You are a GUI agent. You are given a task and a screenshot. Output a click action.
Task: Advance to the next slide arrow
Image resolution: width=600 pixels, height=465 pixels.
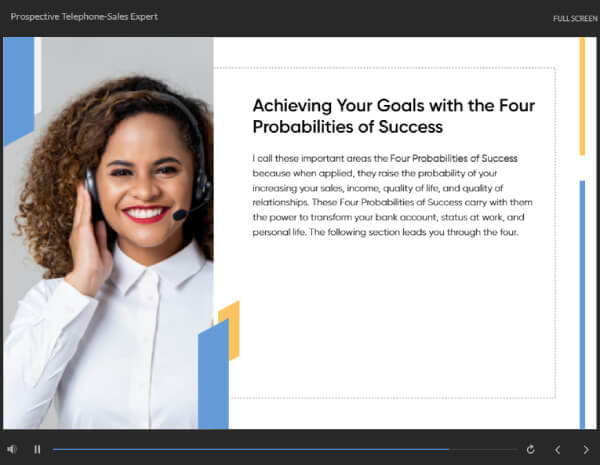pos(586,450)
